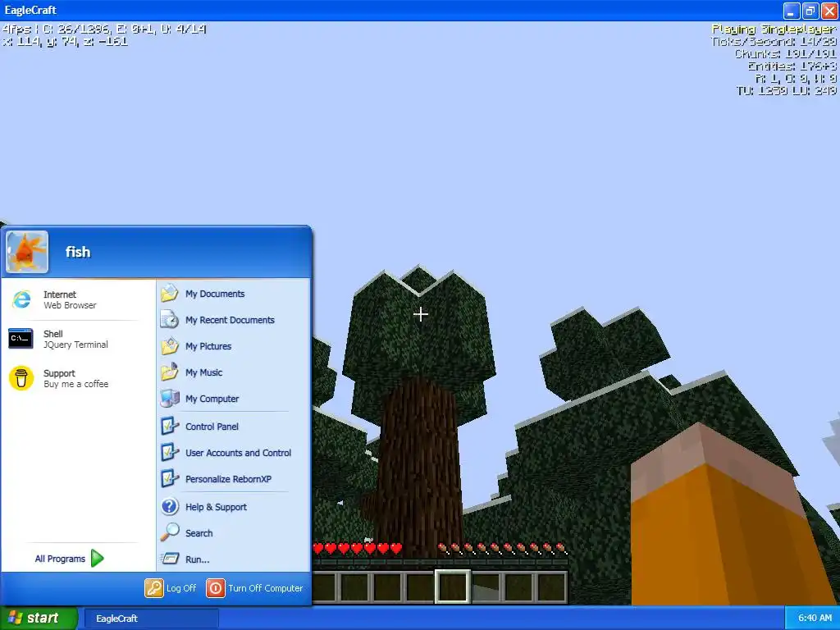Click the 'Entities: 176+3' debug line

tap(792, 66)
